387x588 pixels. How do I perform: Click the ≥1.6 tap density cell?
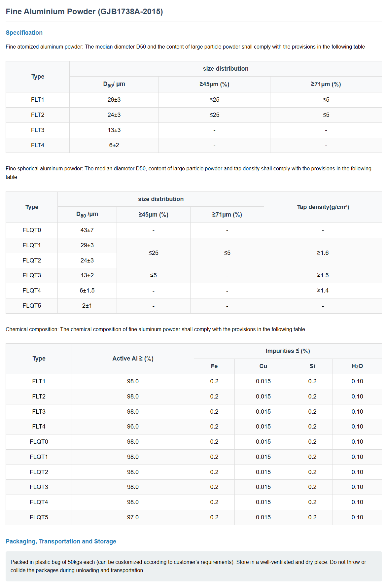click(323, 253)
